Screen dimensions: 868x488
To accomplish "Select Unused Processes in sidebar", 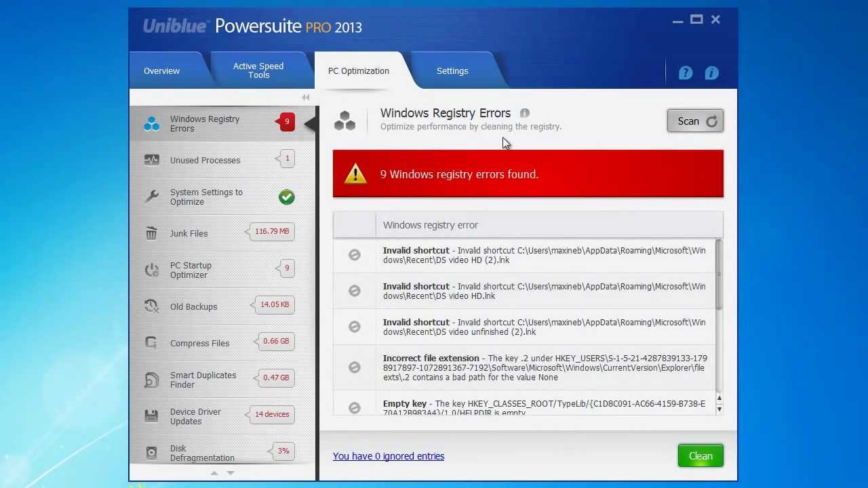I will 222,160.
